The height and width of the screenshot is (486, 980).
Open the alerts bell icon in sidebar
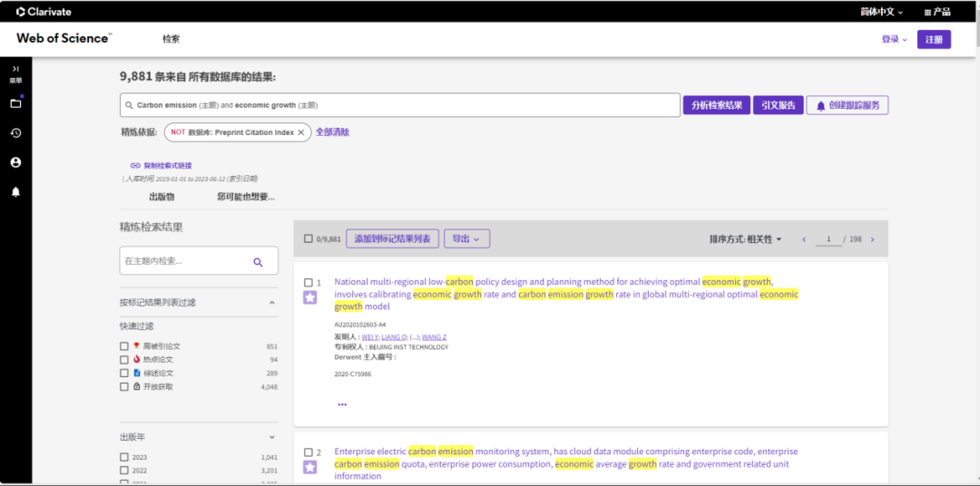click(15, 192)
